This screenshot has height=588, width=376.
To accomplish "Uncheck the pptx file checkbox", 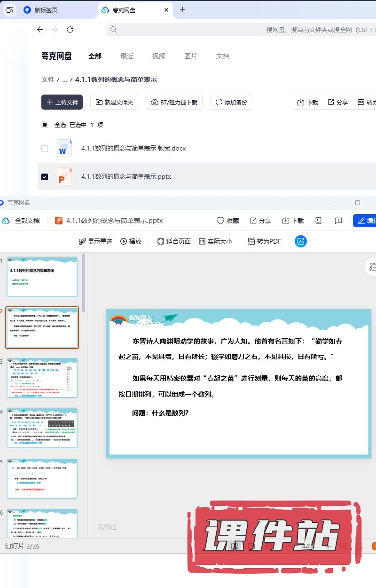I will (x=45, y=177).
